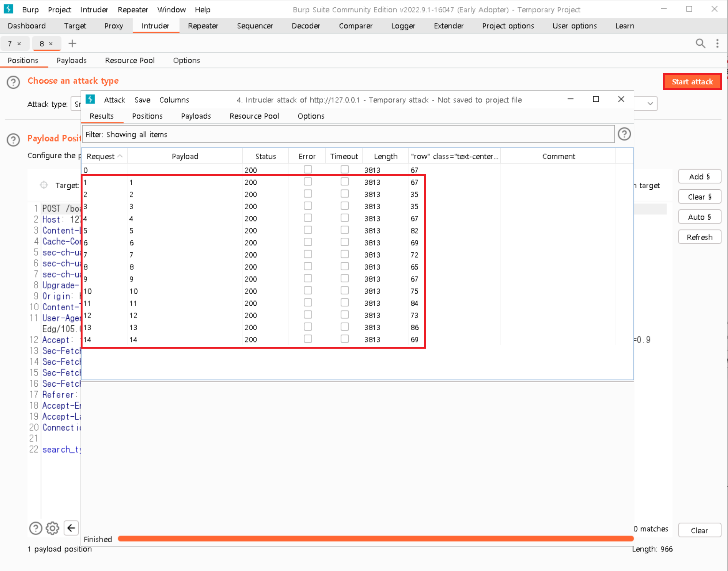728x571 pixels.
Task: Click the Clear § button
Action: (x=700, y=197)
